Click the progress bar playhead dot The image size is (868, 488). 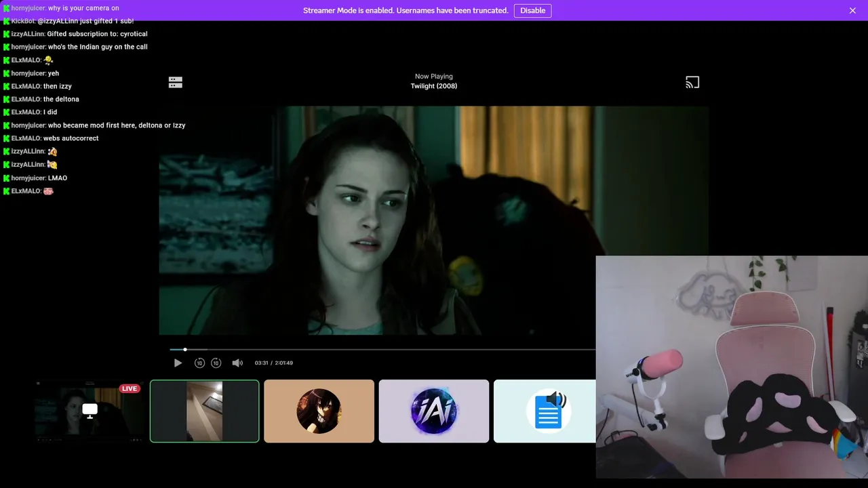point(185,350)
